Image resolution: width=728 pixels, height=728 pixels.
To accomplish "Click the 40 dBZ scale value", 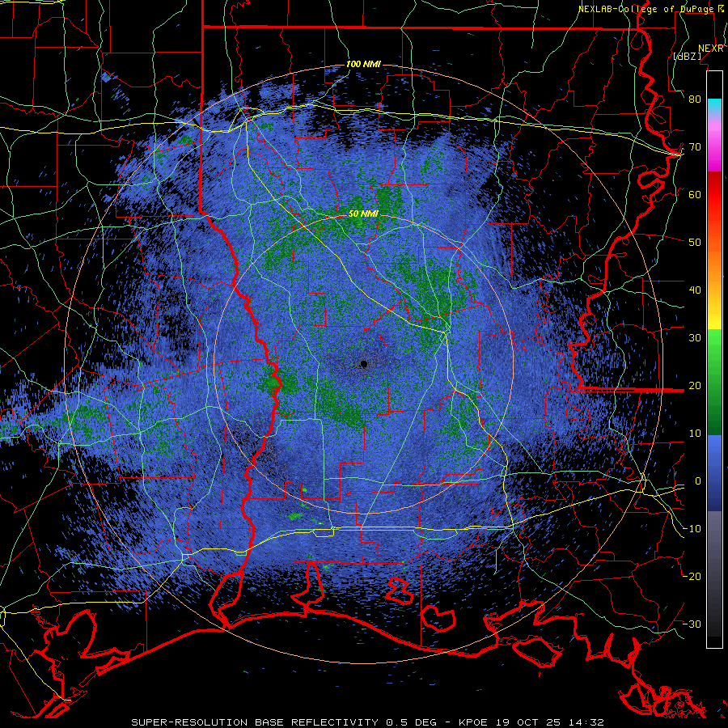I will click(x=695, y=290).
